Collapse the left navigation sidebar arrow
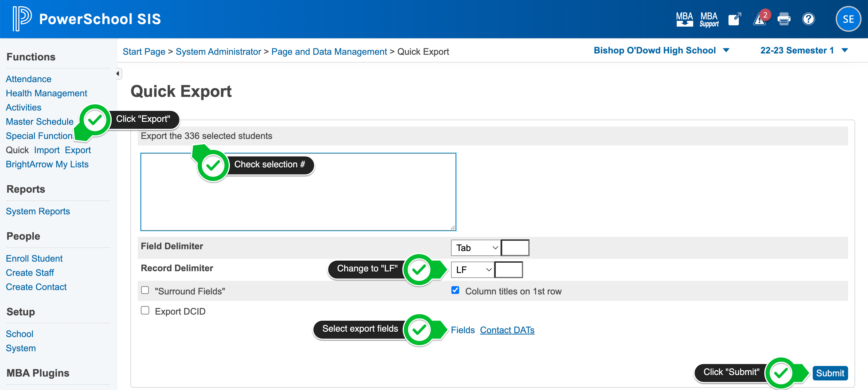868x390 pixels. [x=118, y=73]
